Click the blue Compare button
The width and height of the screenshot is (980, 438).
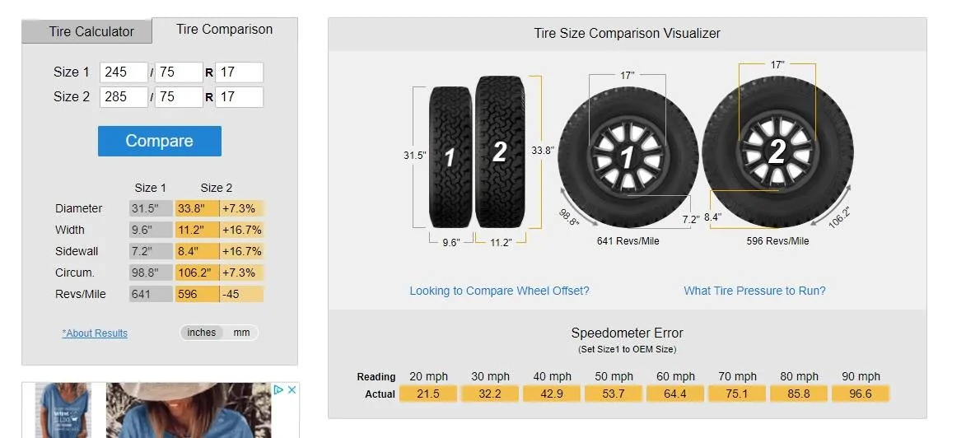coord(160,142)
